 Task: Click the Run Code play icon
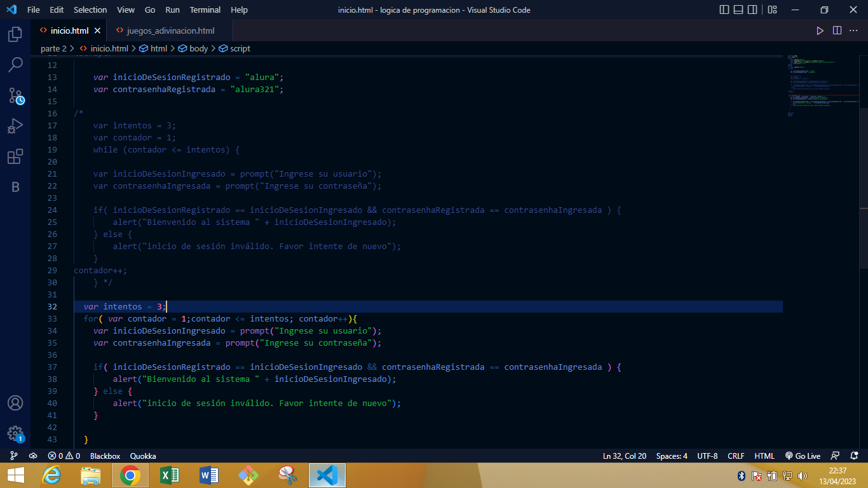[x=820, y=30]
